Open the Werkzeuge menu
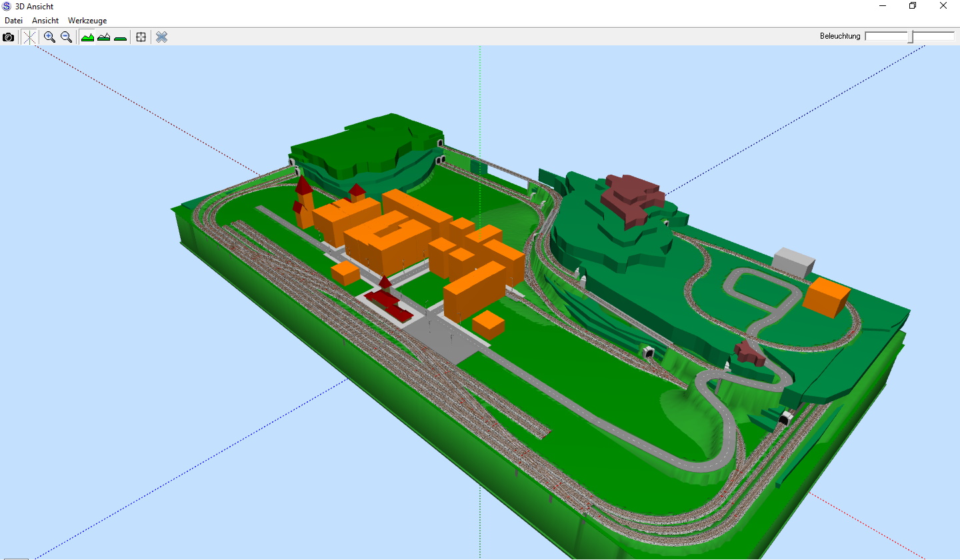 [87, 21]
